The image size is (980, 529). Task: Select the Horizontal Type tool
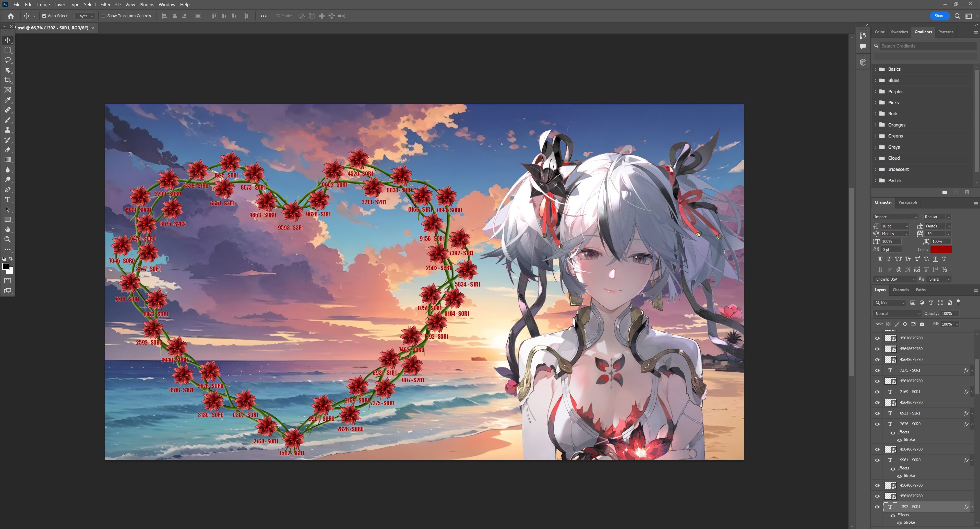[8, 200]
